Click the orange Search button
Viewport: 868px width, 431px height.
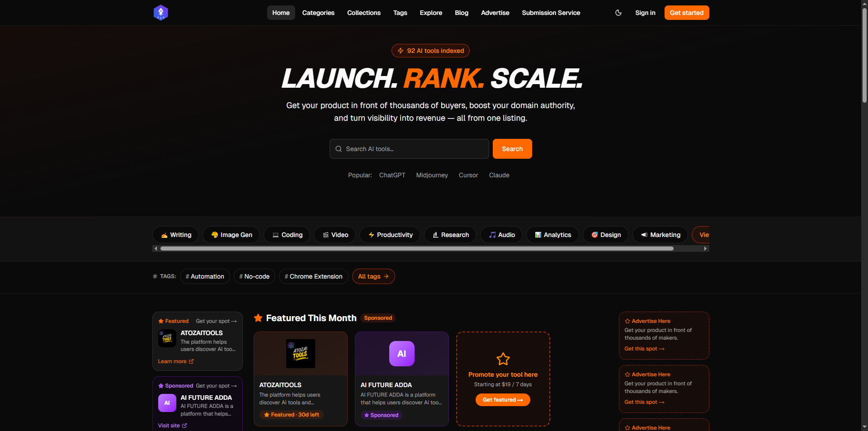(512, 149)
